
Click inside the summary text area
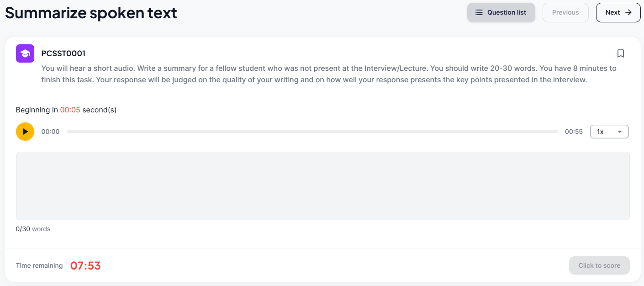[322, 186]
